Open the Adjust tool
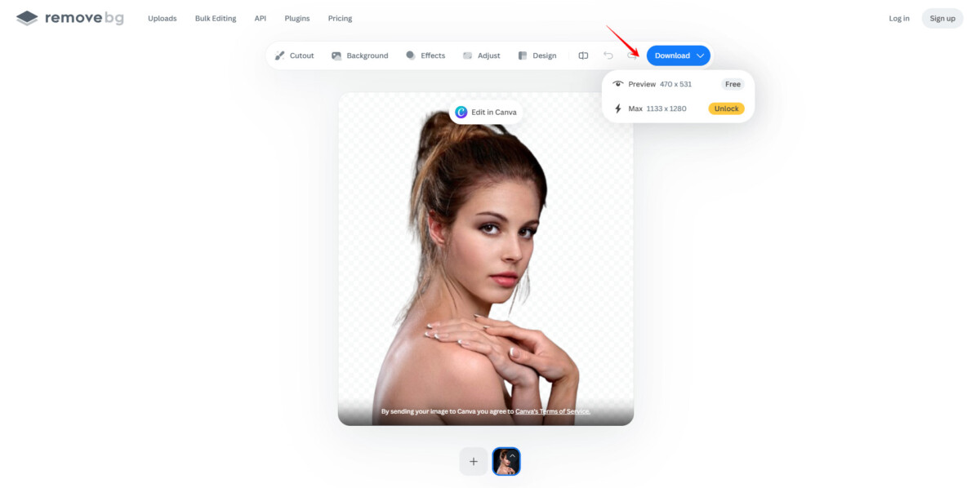The height and width of the screenshot is (488, 980). point(482,55)
